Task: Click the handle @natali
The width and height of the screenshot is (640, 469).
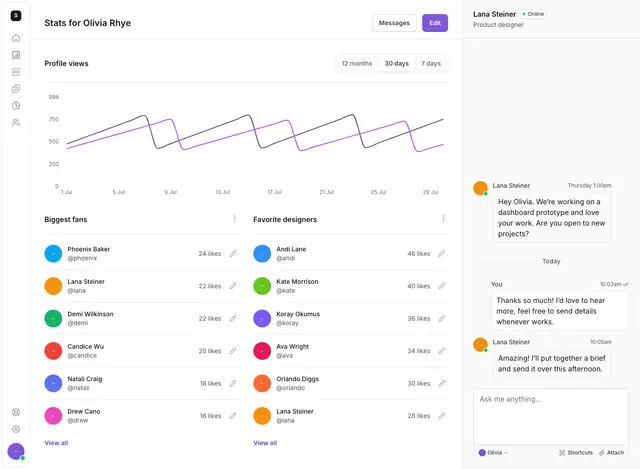Action: click(78, 388)
